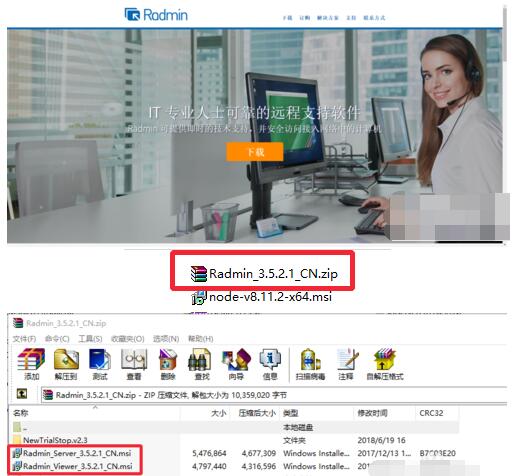Open the 订购 navigation link
The width and height of the screenshot is (513, 476).
(x=304, y=18)
